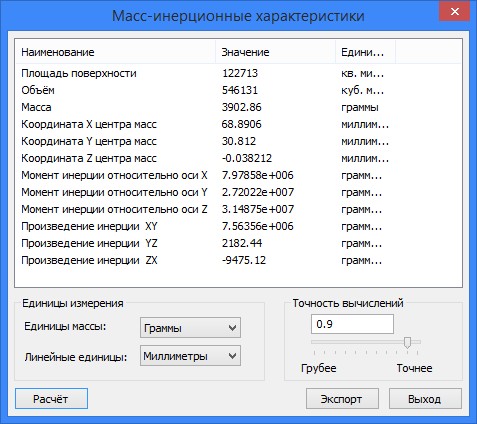The width and height of the screenshot is (477, 424).
Task: Open the Единицы массы dropdown
Action: [x=190, y=328]
